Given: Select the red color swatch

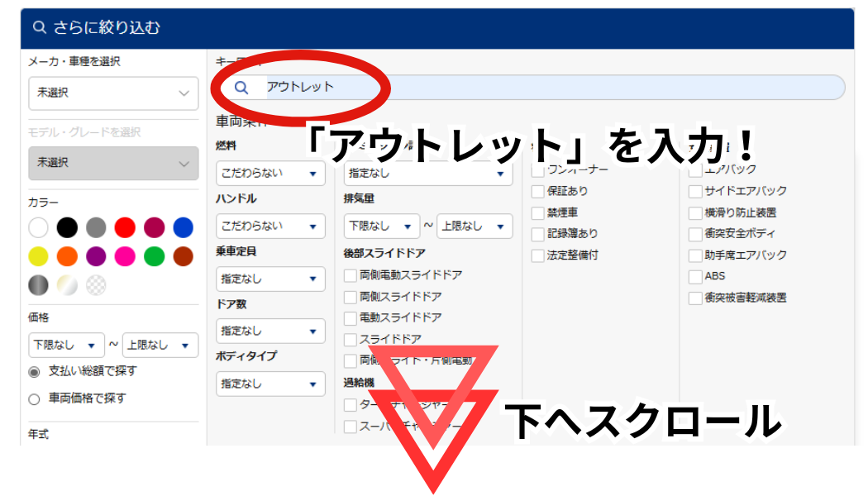Looking at the screenshot, I should [x=125, y=227].
